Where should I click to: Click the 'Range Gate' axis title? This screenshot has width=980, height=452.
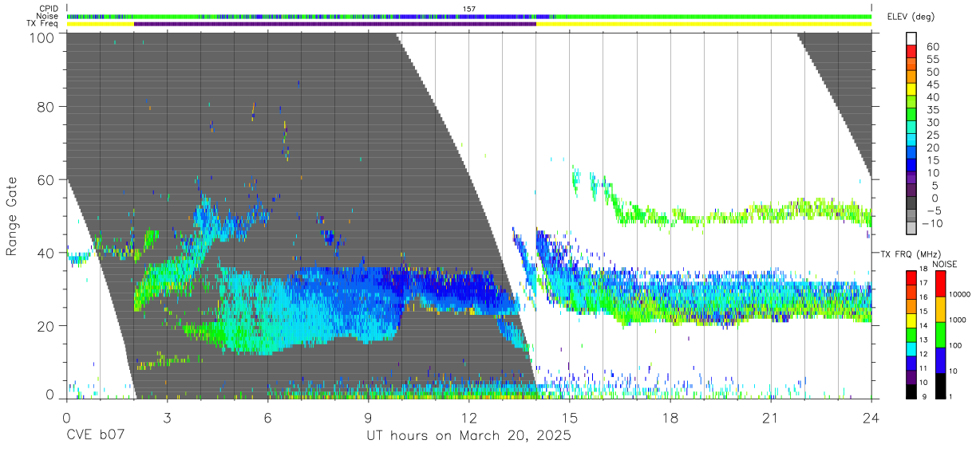coord(12,217)
